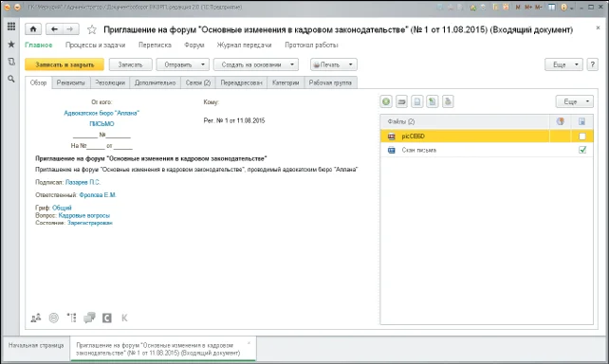Navigate back with left arrow
609x364 pixels.
pos(54,29)
